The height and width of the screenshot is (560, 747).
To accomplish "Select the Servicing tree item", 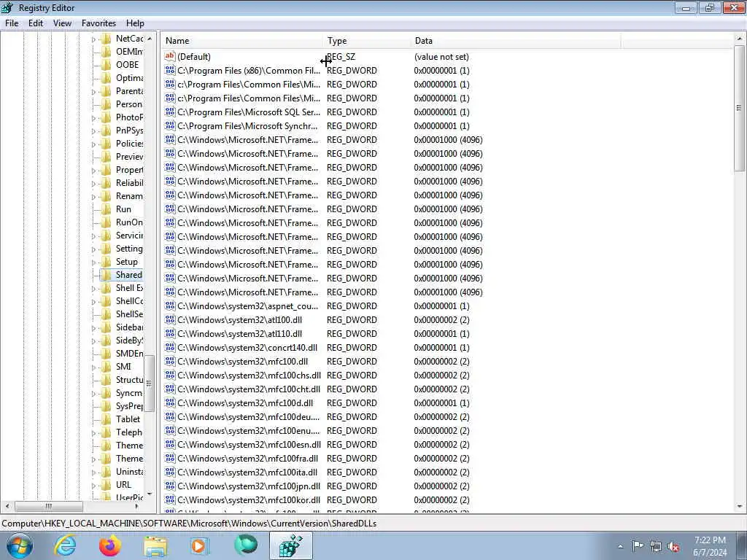I will click(128, 236).
